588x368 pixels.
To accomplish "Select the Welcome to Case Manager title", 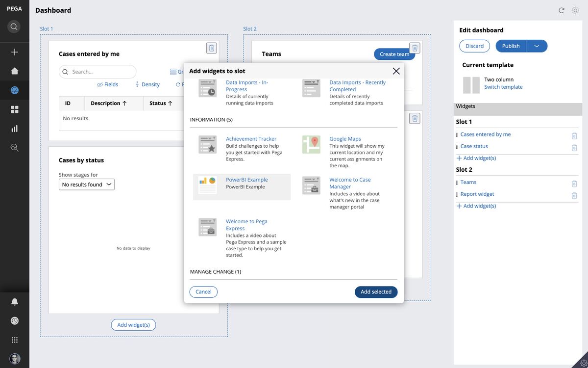I will click(350, 183).
